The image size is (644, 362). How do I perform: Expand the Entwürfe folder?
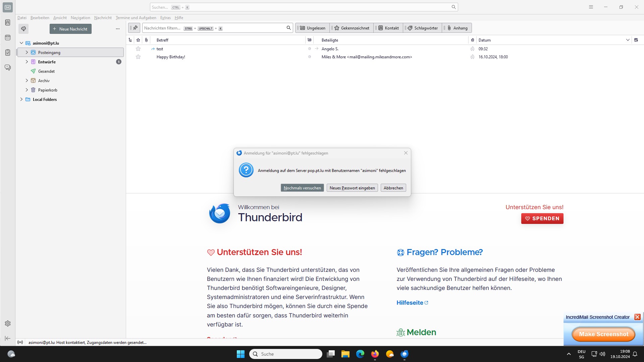tap(27, 62)
